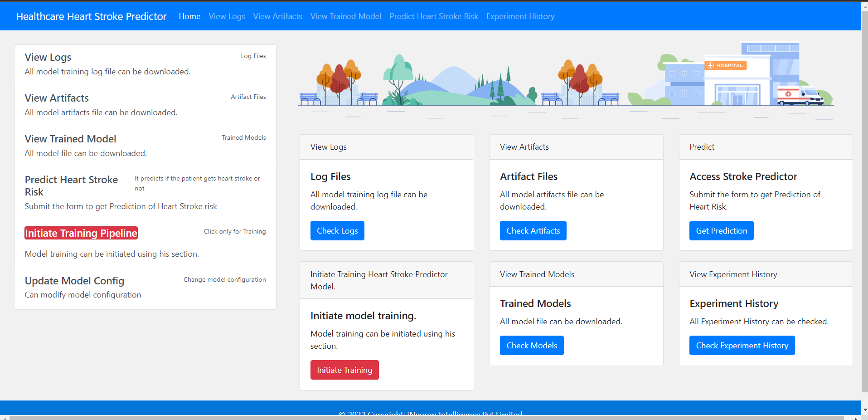
Task: Open View Logs in the navbar
Action: click(227, 16)
